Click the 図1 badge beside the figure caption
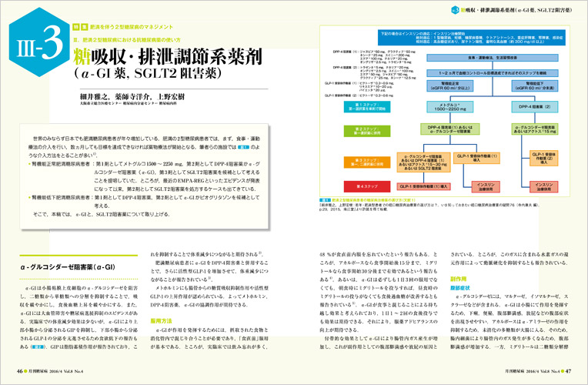The width and height of the screenshot is (588, 385). coord(325,200)
